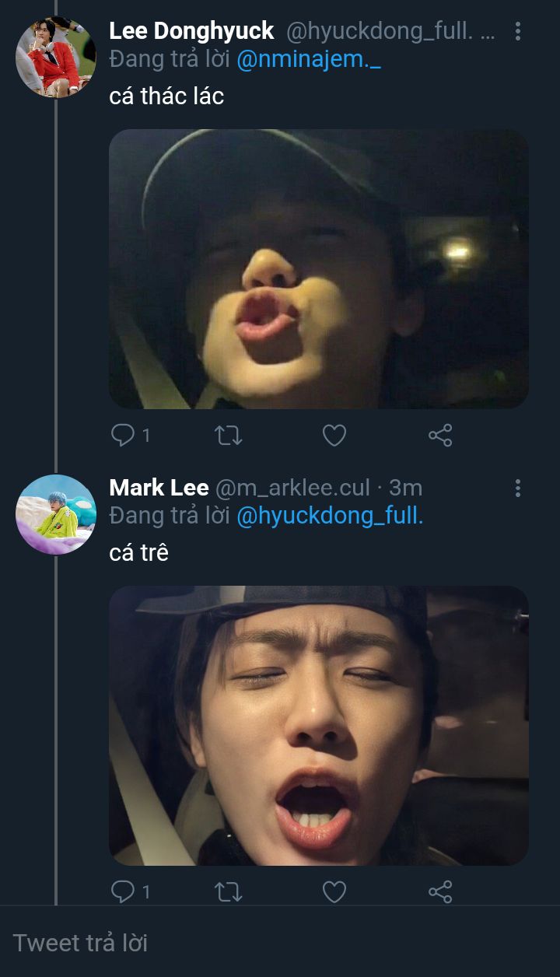
Task: Open Mark Lee's profile avatar
Action: [55, 514]
